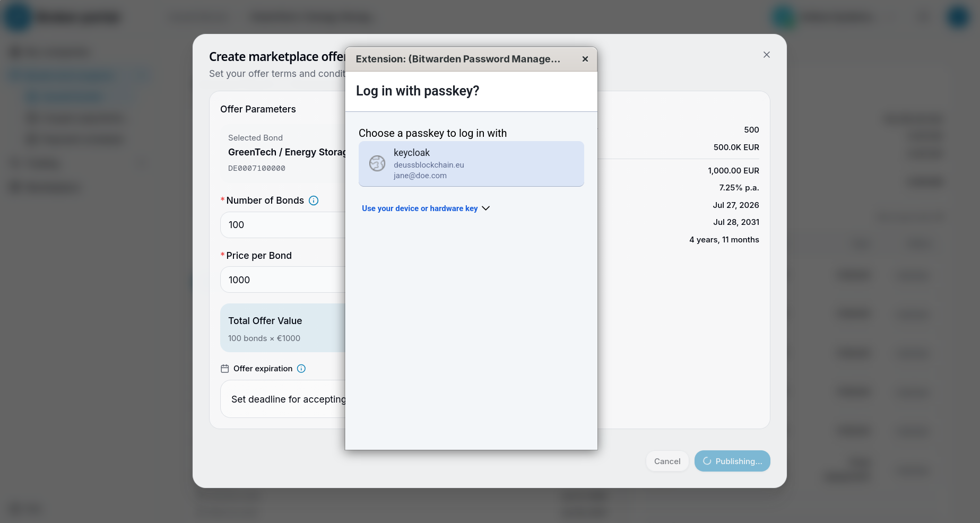Click the Cancel button
The width and height of the screenshot is (980, 523).
(667, 461)
